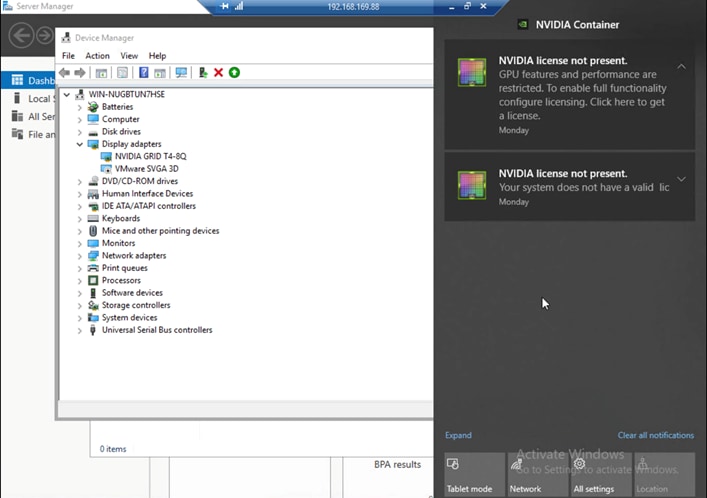Click Scan for hardware changes monitor icon

[181, 73]
